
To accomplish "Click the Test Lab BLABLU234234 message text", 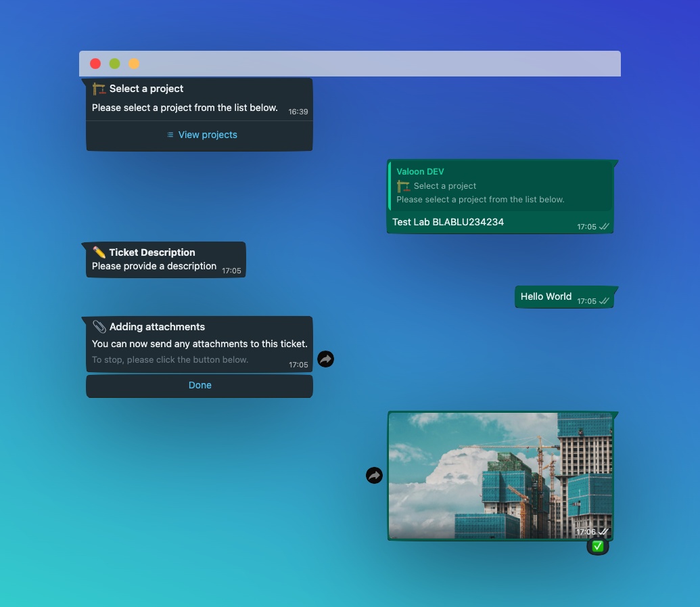I will click(x=448, y=222).
